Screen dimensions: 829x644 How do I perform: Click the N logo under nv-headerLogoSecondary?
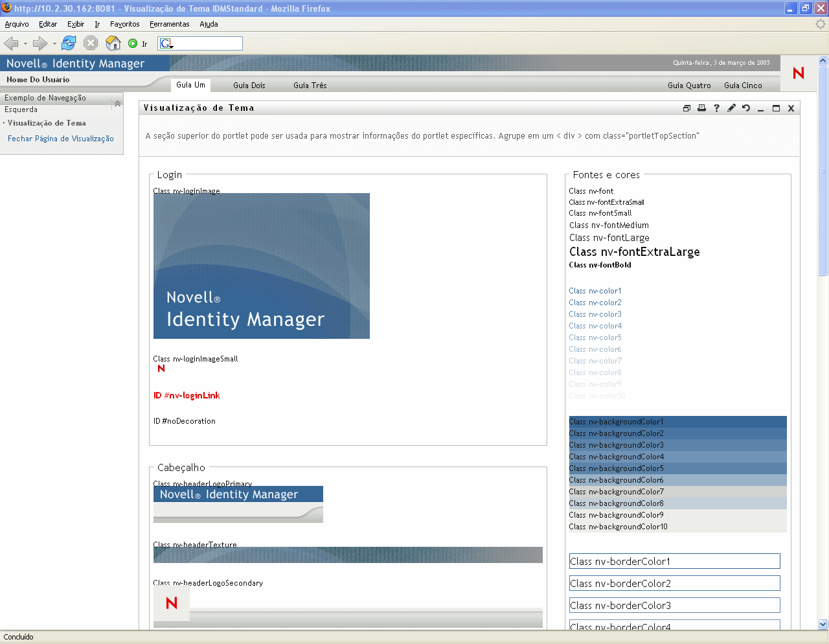coord(172,603)
